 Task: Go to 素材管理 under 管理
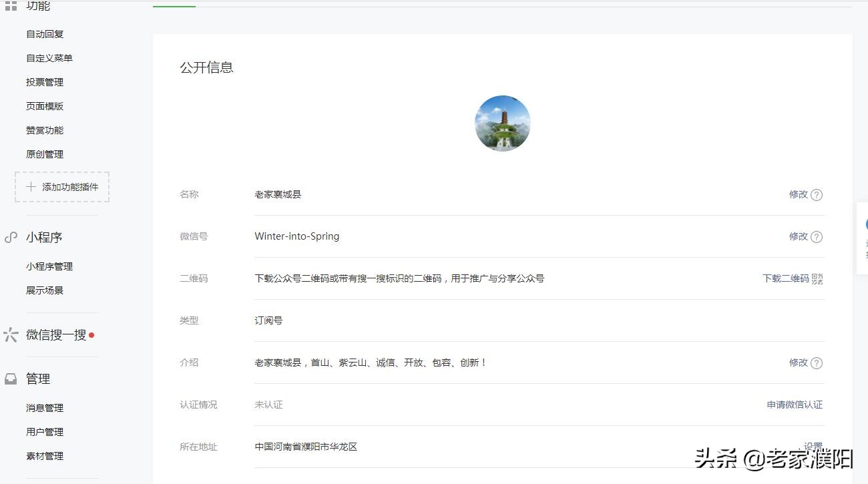pyautogui.click(x=45, y=456)
